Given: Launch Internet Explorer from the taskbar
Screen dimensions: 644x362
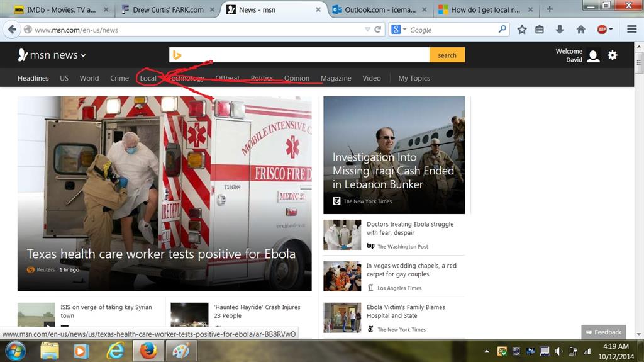Looking at the screenshot, I should [x=116, y=351].
